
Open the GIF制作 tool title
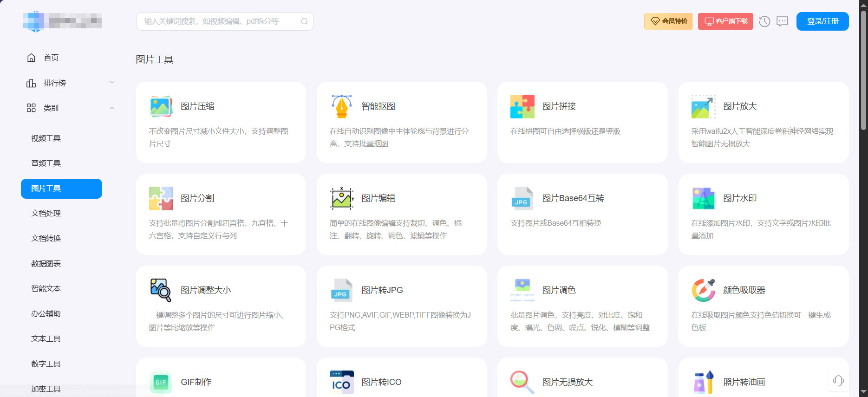196,382
